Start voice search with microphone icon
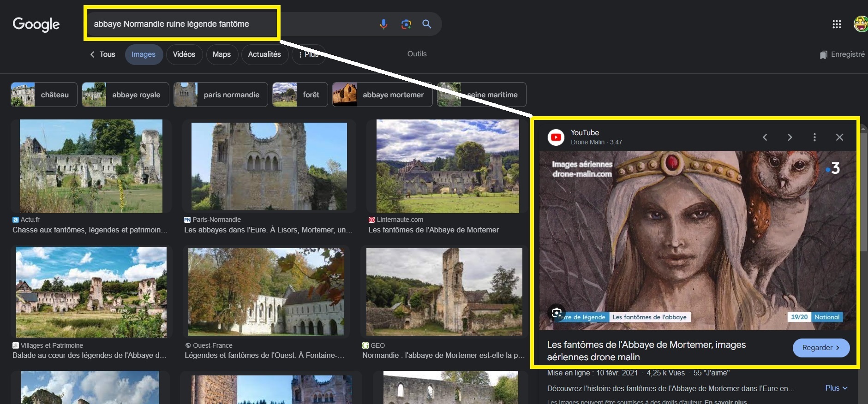Screen dimensions: 868x404 coord(383,24)
